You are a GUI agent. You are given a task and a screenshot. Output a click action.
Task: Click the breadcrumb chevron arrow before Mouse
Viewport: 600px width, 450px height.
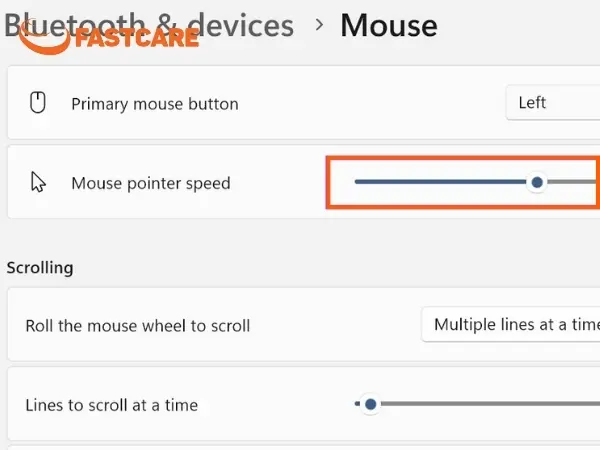tap(319, 25)
